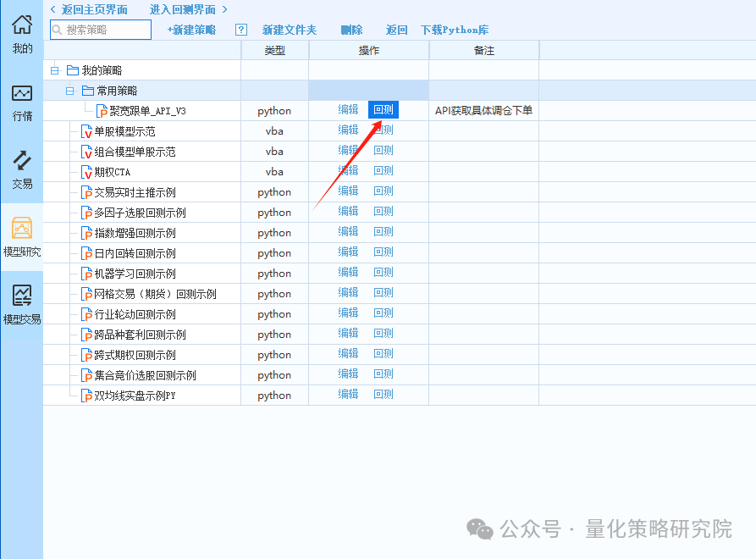Click 回测 for 跨品种套利回测示例
Viewport: 756px width, 559px height.
tap(384, 333)
